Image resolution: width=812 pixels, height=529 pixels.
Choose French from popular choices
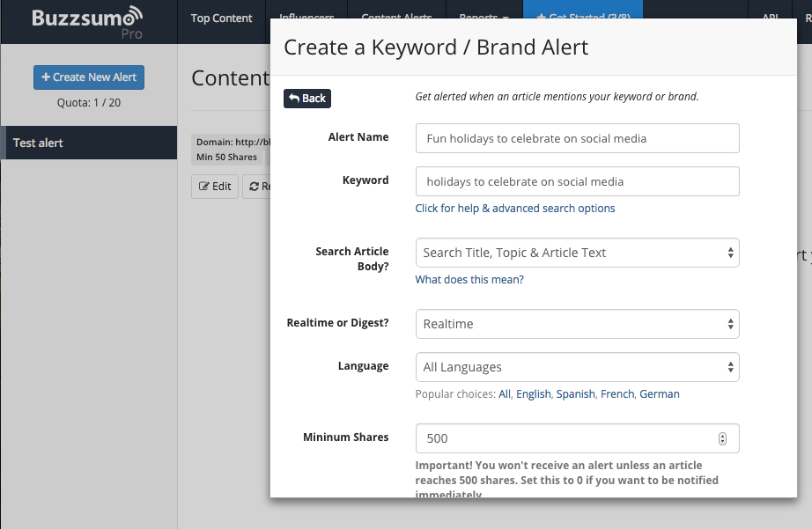(617, 394)
